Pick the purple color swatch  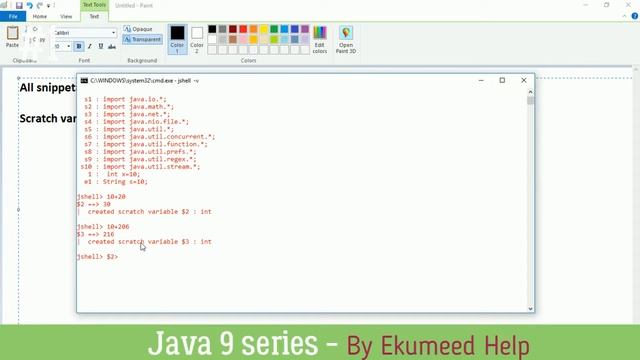(305, 29)
